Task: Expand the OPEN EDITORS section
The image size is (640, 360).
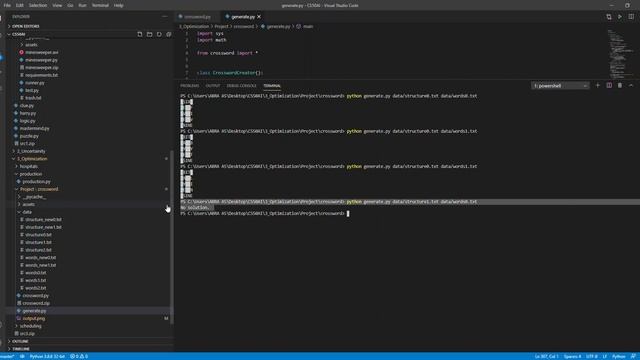Action: pyautogui.click(x=26, y=26)
